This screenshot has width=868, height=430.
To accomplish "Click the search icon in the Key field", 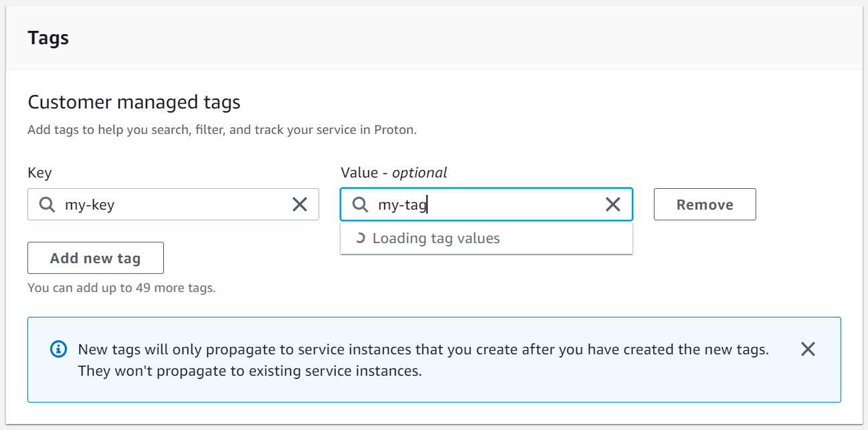I will click(x=46, y=204).
